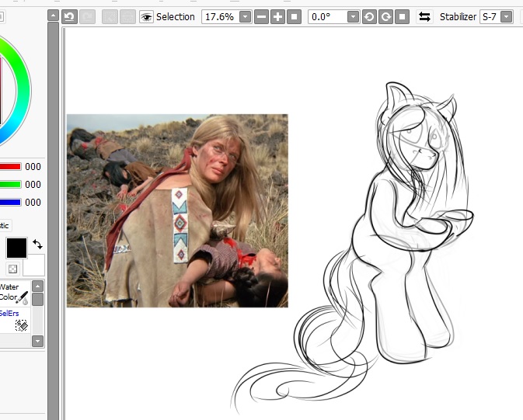This screenshot has height=420, width=523.
Task: Click the Selection label in toolbar
Action: click(176, 16)
